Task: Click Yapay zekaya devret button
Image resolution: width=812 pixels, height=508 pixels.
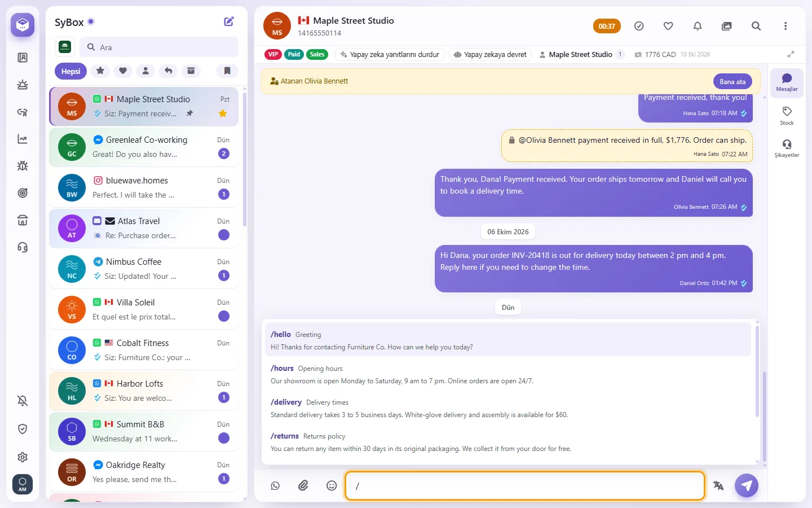Action: click(x=490, y=55)
